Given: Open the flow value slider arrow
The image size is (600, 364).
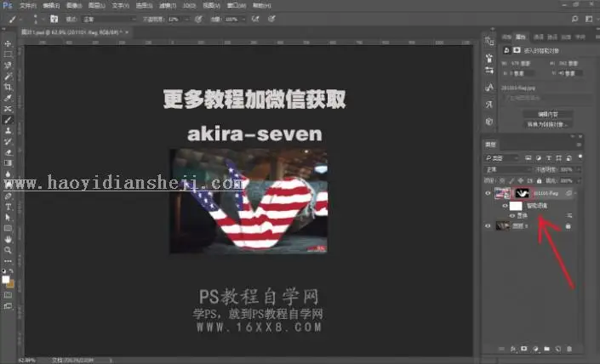Looking at the screenshot, I should point(243,19).
